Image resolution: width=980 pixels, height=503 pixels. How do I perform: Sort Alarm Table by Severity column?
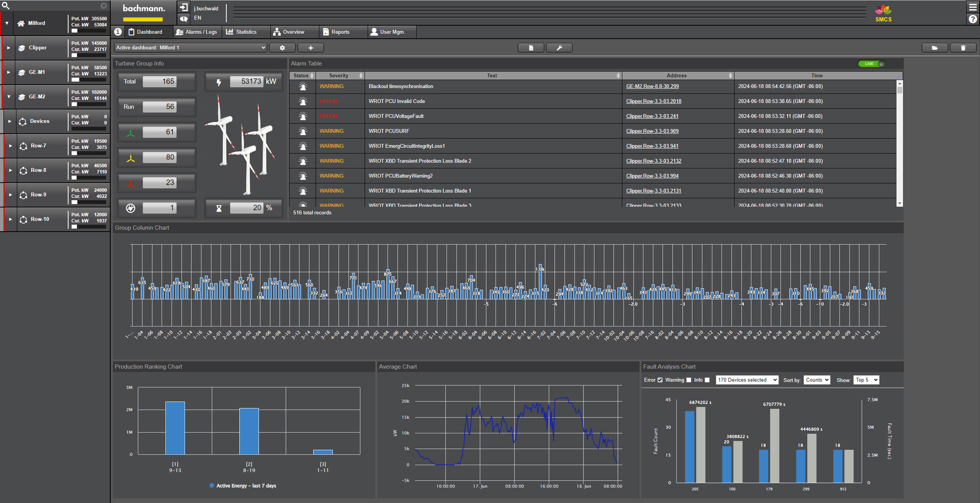point(340,76)
